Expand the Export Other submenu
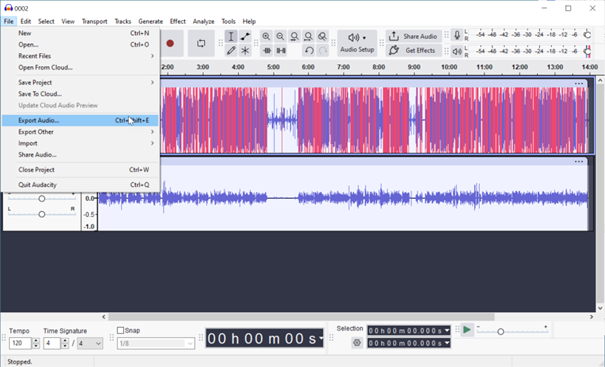 tap(80, 132)
